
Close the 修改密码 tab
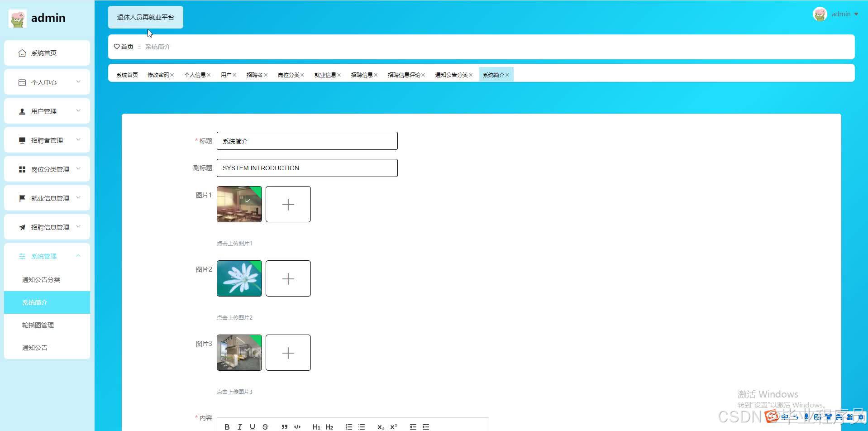(x=172, y=75)
